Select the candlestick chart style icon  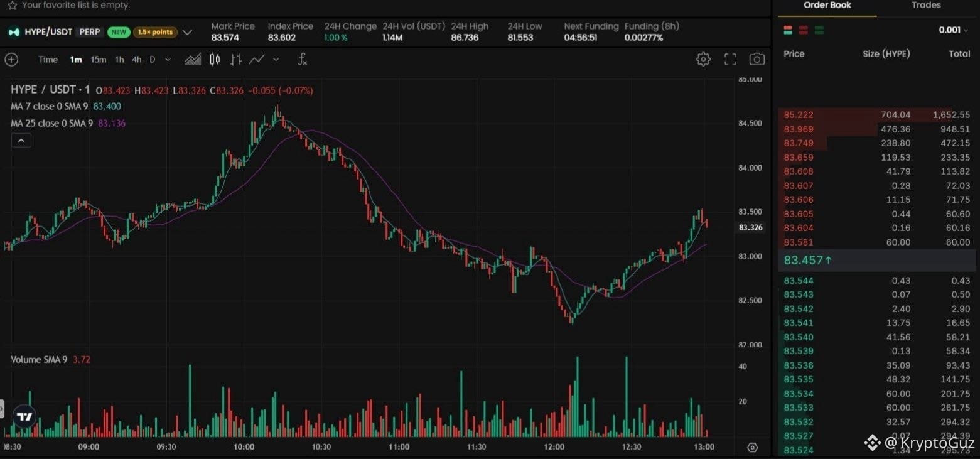[x=215, y=60]
